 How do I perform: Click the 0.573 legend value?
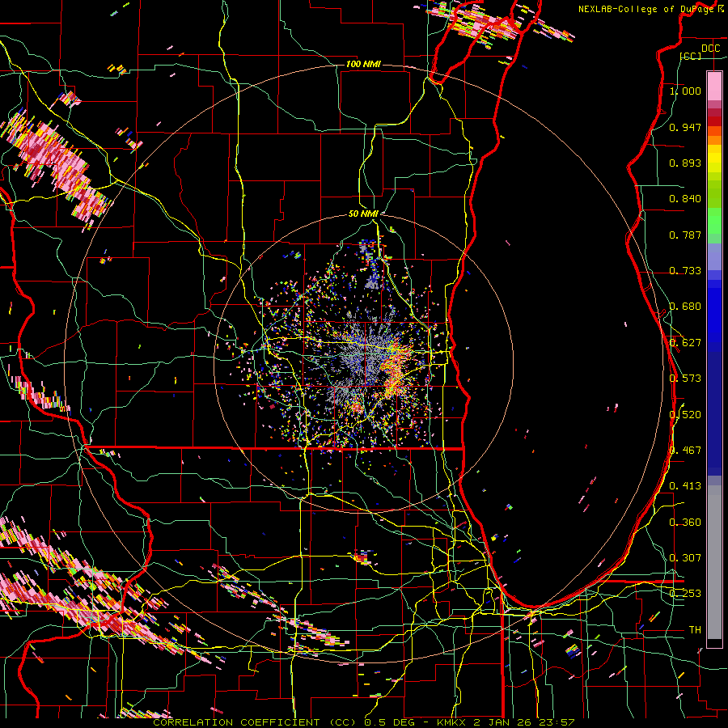[x=685, y=379]
